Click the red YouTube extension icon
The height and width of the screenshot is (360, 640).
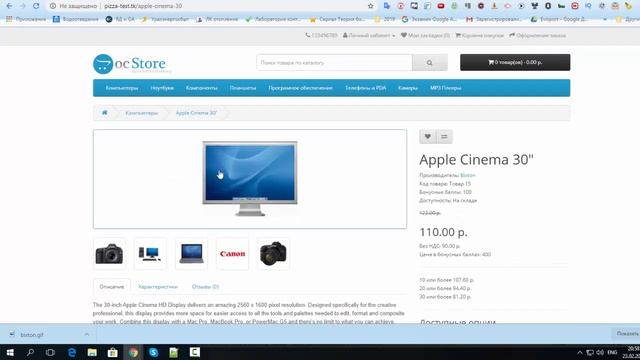tap(441, 6)
